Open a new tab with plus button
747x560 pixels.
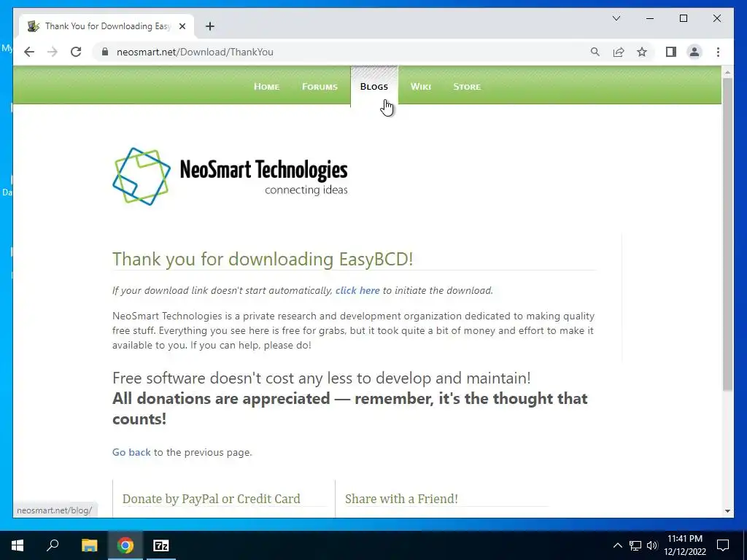(210, 26)
